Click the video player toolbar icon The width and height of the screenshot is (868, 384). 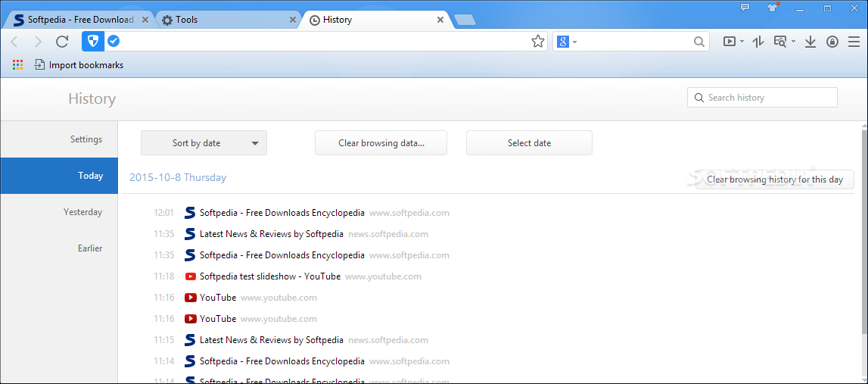pyautogui.click(x=730, y=42)
